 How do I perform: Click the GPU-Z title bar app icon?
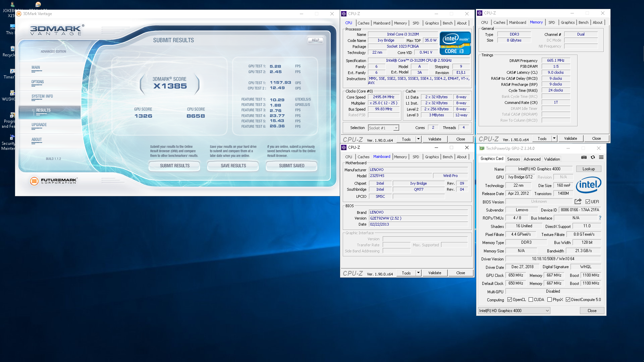click(482, 148)
